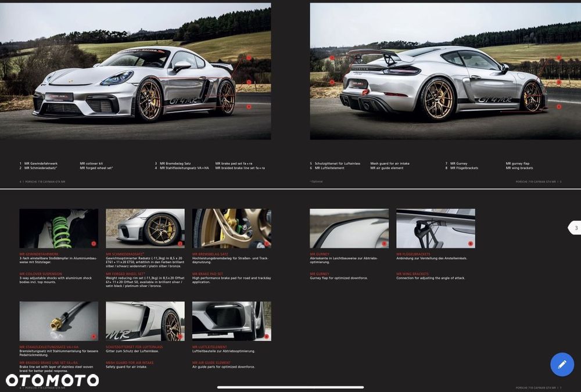Click legend entry 'MR coilover kit'
The image size is (581, 392).
[x=92, y=163]
